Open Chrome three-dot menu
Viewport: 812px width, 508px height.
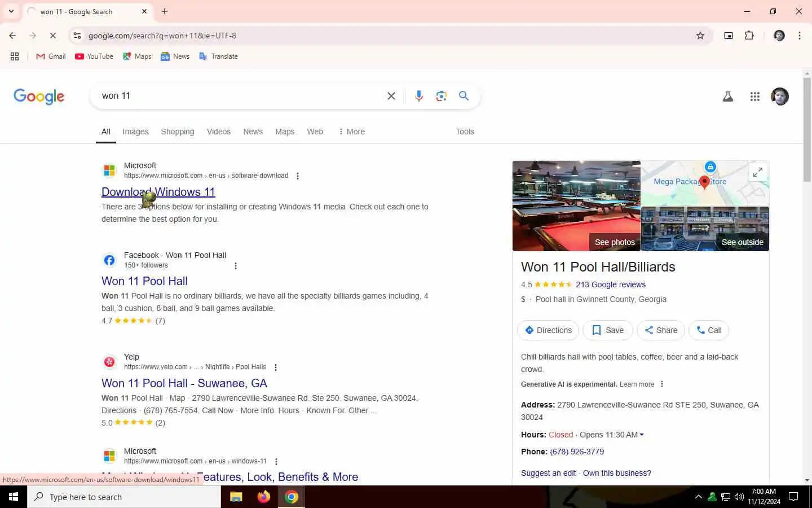coord(800,36)
